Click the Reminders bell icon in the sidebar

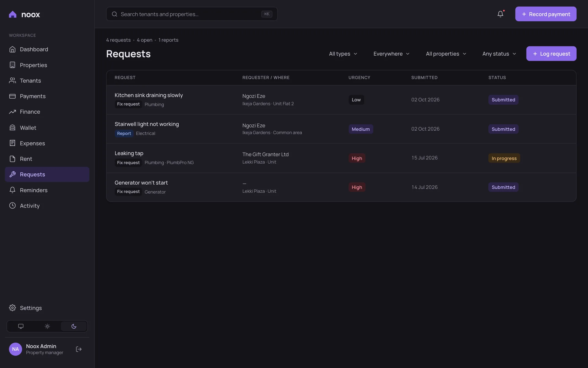click(12, 190)
